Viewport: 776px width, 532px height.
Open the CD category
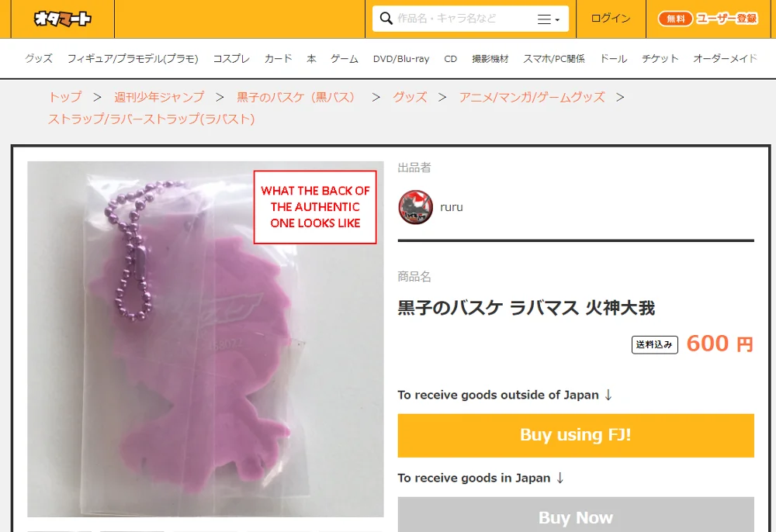pyautogui.click(x=450, y=58)
